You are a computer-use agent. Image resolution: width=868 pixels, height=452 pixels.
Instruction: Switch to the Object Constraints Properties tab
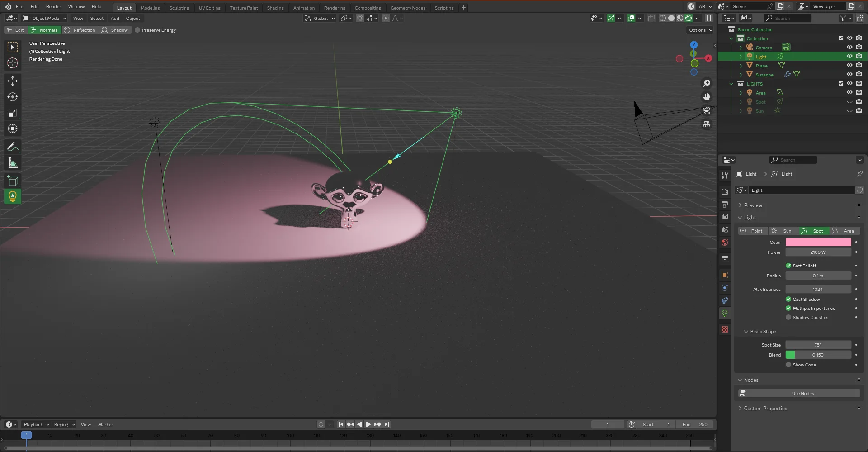pyautogui.click(x=725, y=300)
